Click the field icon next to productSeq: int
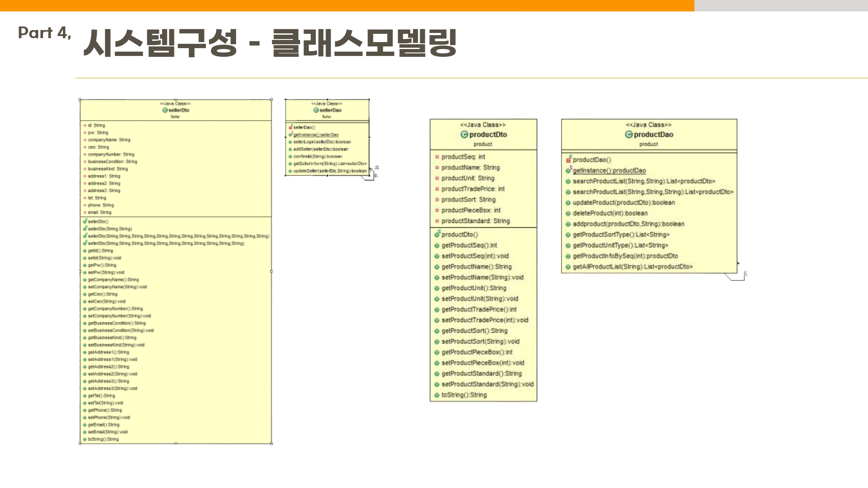The width and height of the screenshot is (868, 488). click(437, 157)
